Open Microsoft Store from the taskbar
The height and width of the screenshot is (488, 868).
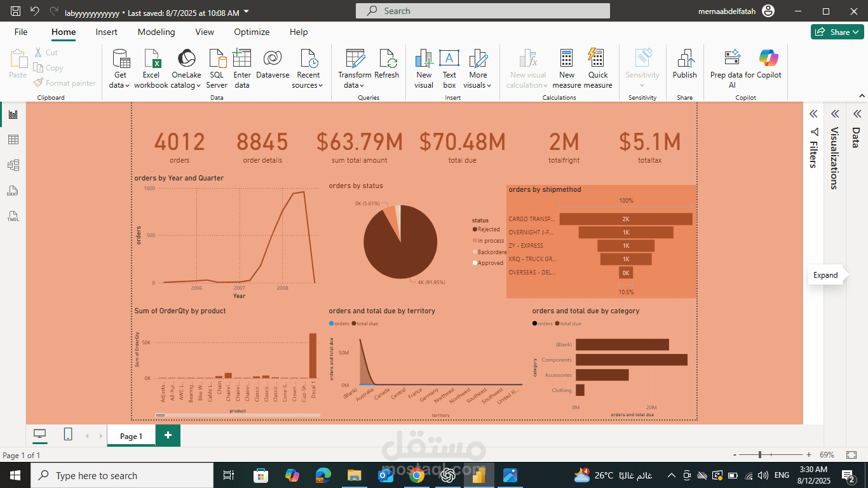coord(261,475)
